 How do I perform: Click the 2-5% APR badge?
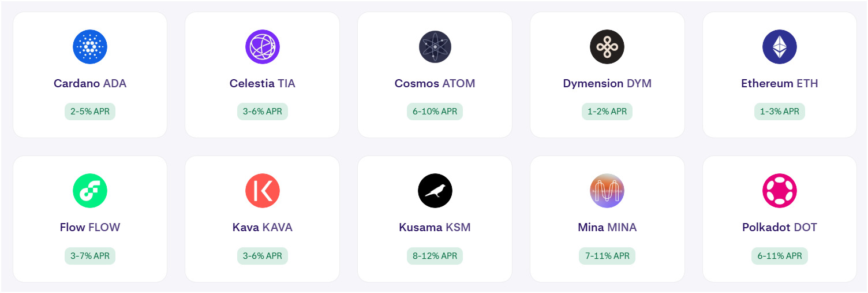90,112
